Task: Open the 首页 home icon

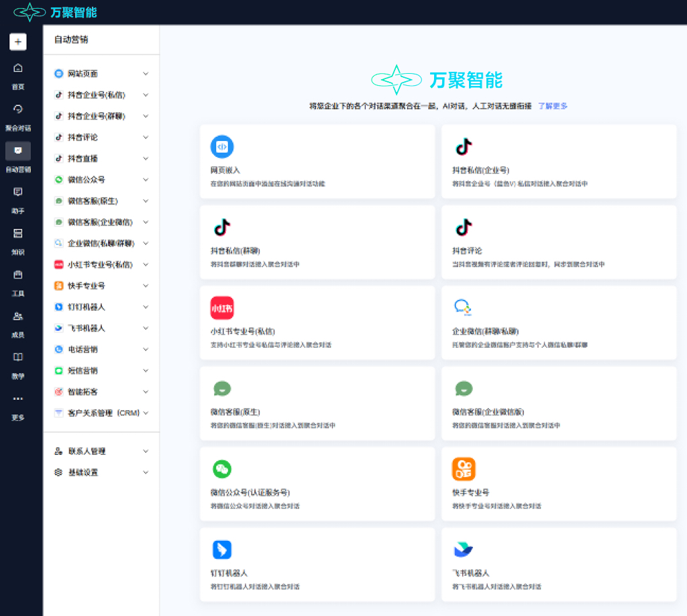Action: [x=18, y=68]
